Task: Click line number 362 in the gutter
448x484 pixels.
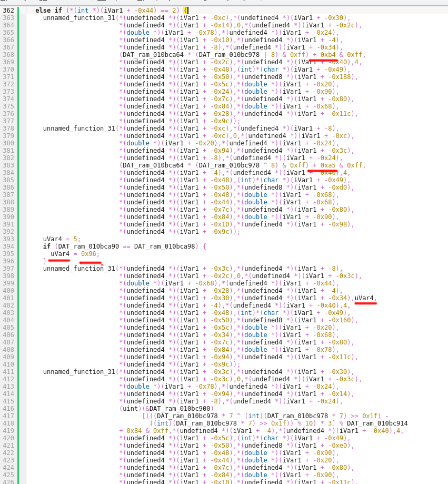Action: click(x=8, y=10)
